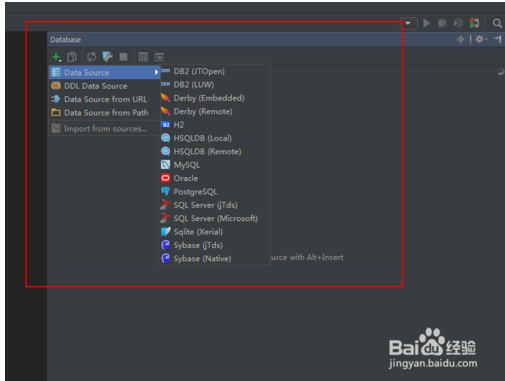Viewport: 505px width, 381px height.
Task: Click the Debug bug icon
Action: [x=442, y=23]
